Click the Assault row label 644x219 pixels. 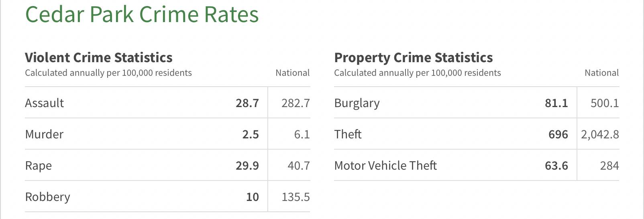pos(44,103)
